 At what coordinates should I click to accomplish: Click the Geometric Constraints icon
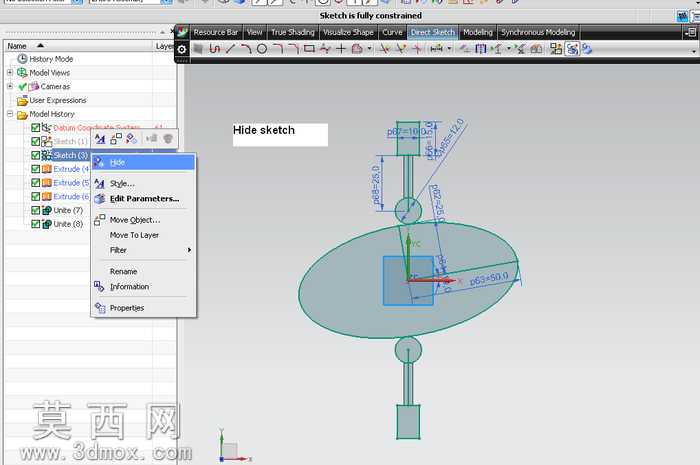pos(465,49)
